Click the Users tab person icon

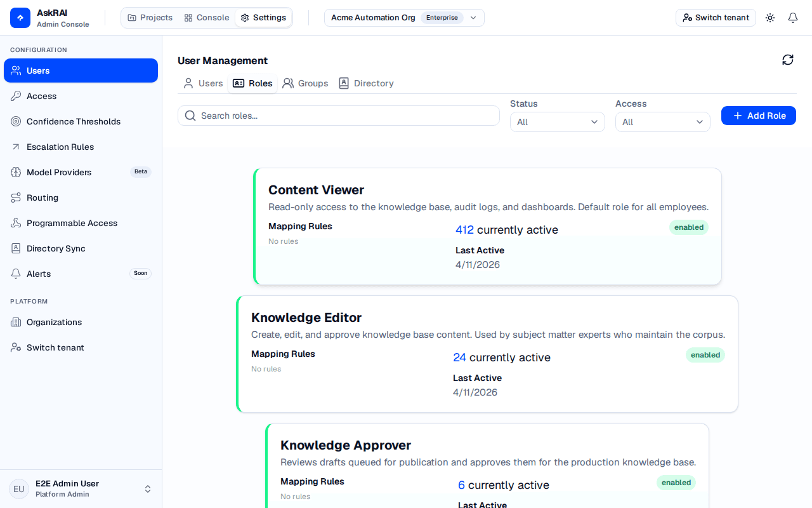point(188,83)
